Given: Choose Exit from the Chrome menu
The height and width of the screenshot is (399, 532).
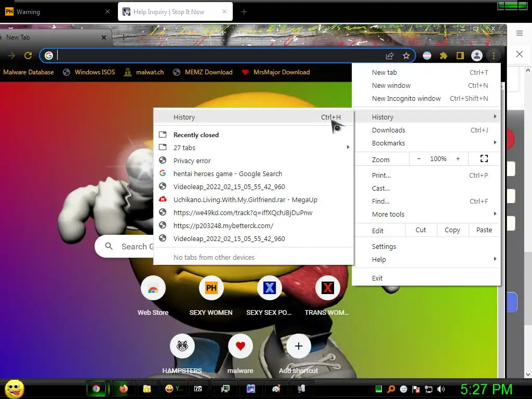Looking at the screenshot, I should coord(427,278).
